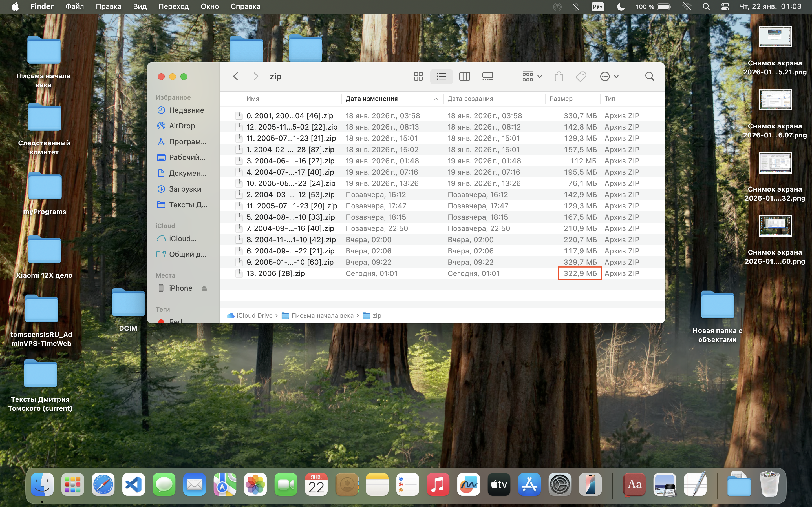812x507 pixels.
Task: Toggle Focus moon icon in menu bar
Action: click(x=620, y=7)
